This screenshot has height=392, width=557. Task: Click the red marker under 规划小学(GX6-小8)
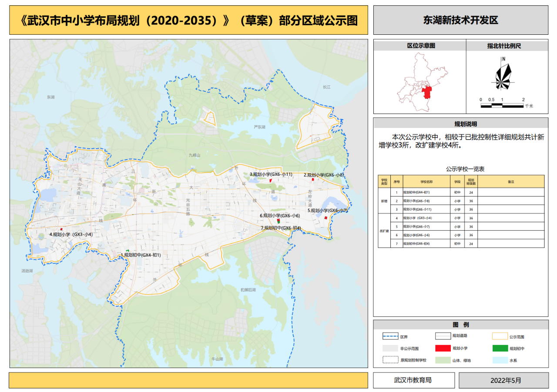point(313,179)
